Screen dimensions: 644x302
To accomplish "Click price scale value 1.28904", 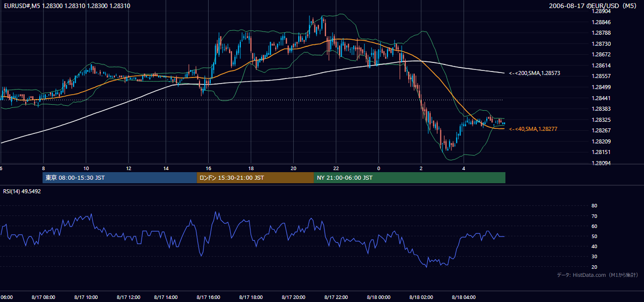I will click(x=601, y=12).
